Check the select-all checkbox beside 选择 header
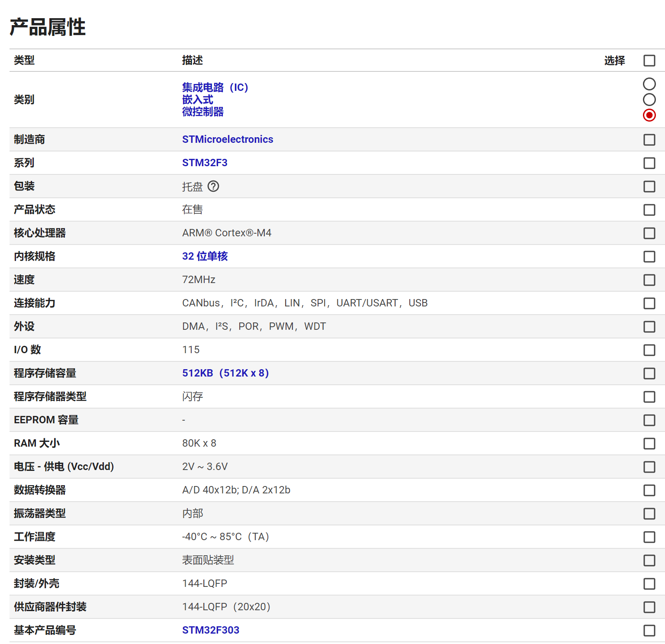 [649, 61]
